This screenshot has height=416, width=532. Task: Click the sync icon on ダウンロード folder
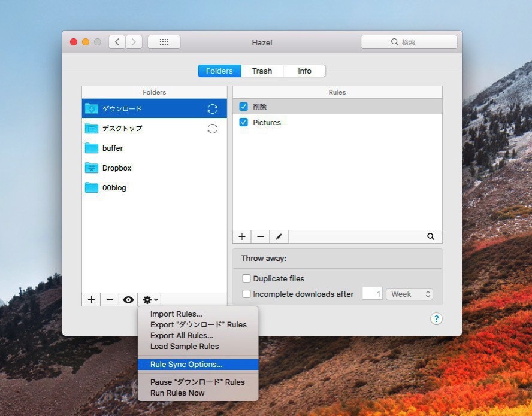[213, 109]
